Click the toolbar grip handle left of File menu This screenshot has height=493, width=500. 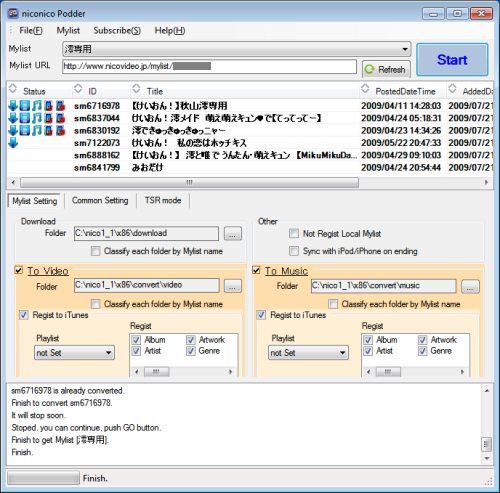11,30
